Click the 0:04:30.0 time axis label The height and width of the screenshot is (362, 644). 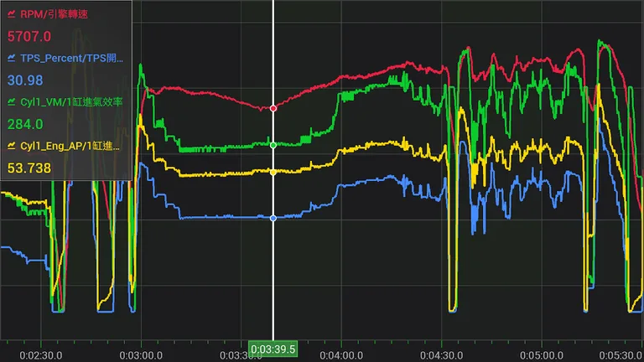pyautogui.click(x=442, y=355)
